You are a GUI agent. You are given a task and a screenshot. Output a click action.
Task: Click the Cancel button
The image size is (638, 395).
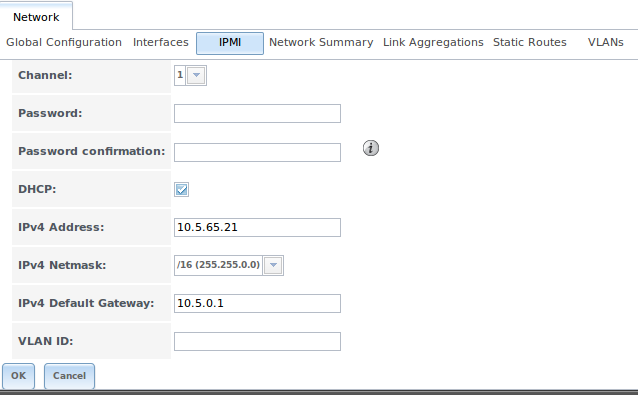coord(69,375)
